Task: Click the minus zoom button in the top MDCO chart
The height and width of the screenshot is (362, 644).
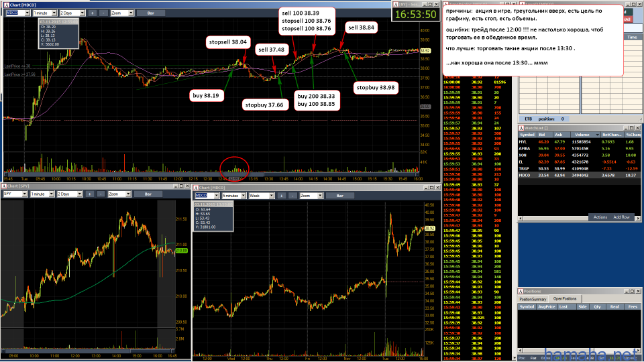Action: (103, 13)
